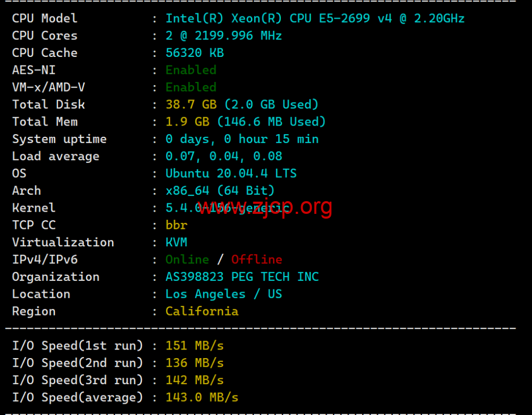Screen dimensions: 532x415
Task: Click the virtualization value KVM
Action: pos(177,242)
